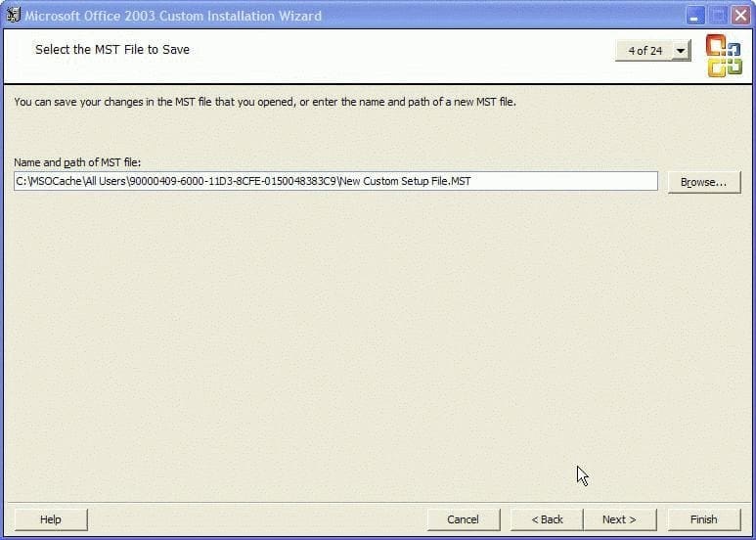
Task: Return with the Back button
Action: click(x=547, y=519)
